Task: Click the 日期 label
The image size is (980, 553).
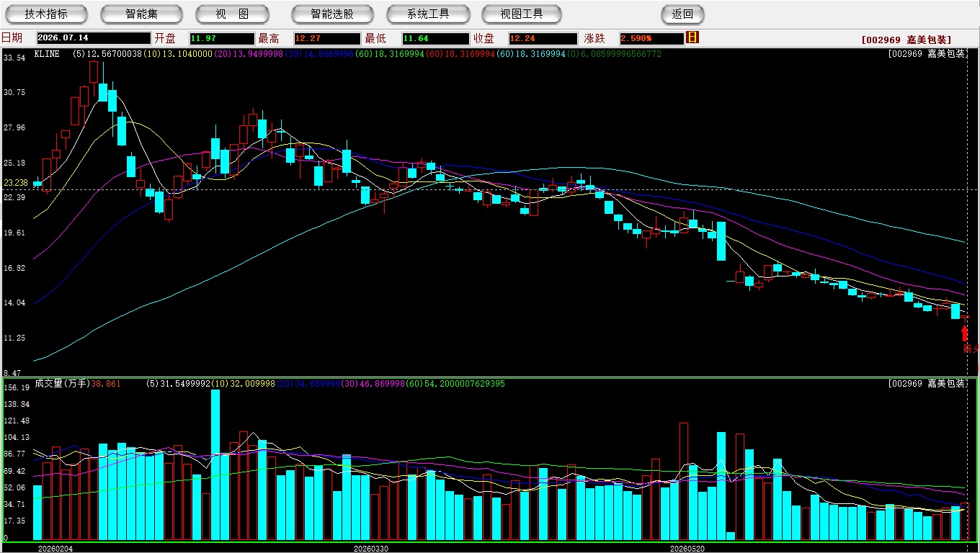Action: [x=12, y=38]
